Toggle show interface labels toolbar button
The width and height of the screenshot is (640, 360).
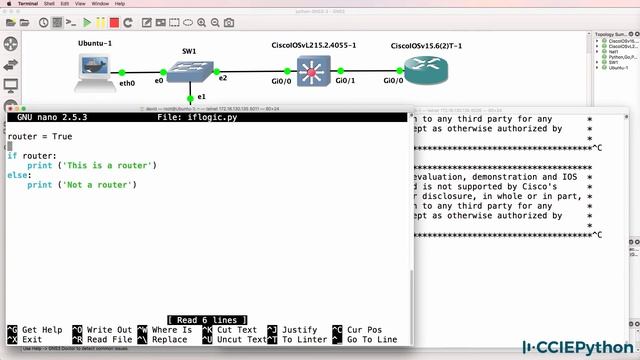57,23
